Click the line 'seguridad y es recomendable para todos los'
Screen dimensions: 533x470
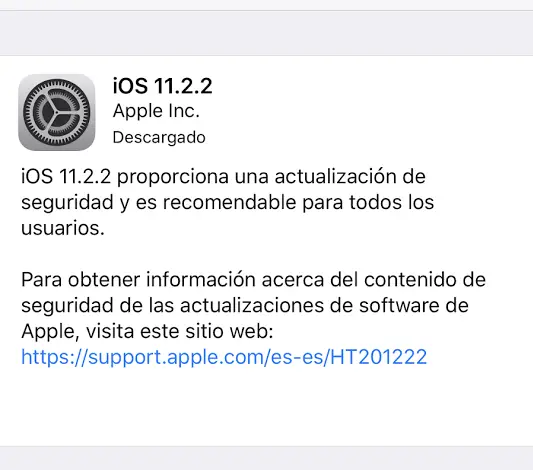tap(227, 203)
